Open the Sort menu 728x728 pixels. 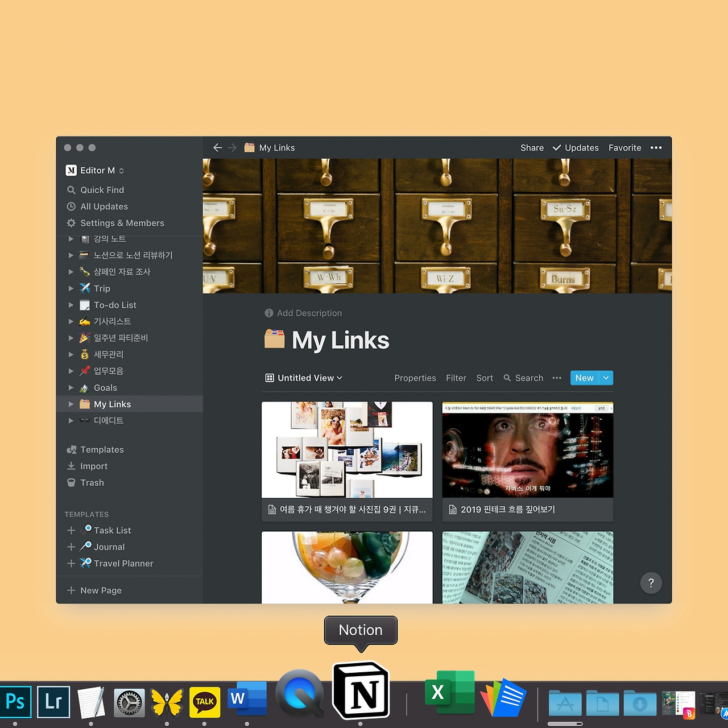485,378
